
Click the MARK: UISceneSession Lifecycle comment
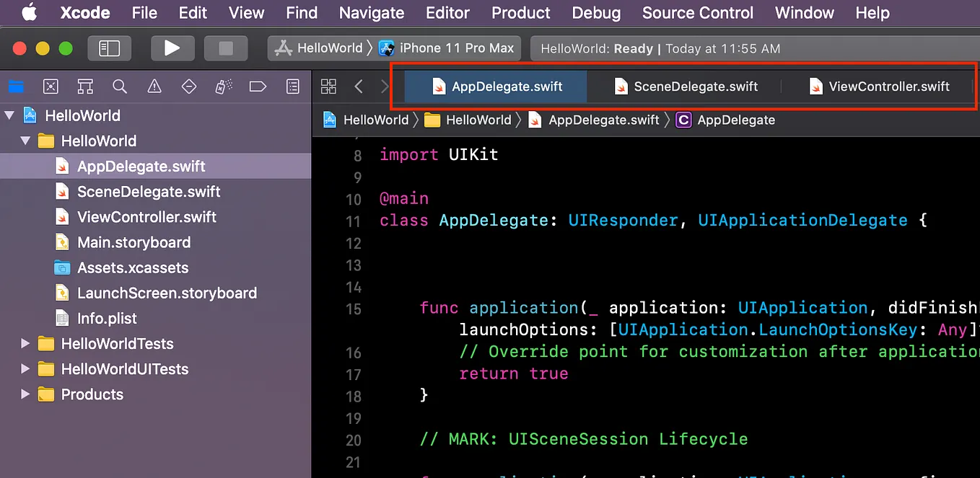584,439
